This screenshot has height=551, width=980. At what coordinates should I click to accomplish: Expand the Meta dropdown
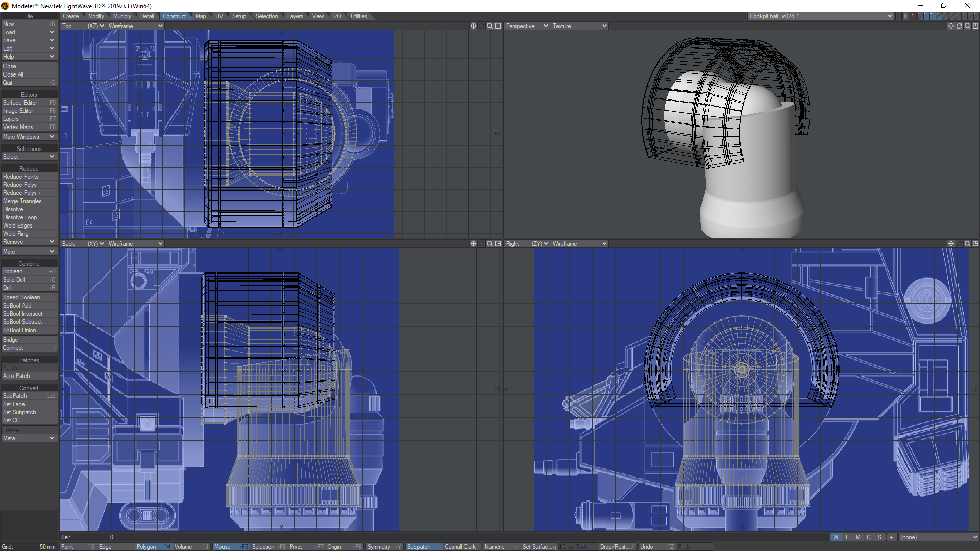[29, 438]
